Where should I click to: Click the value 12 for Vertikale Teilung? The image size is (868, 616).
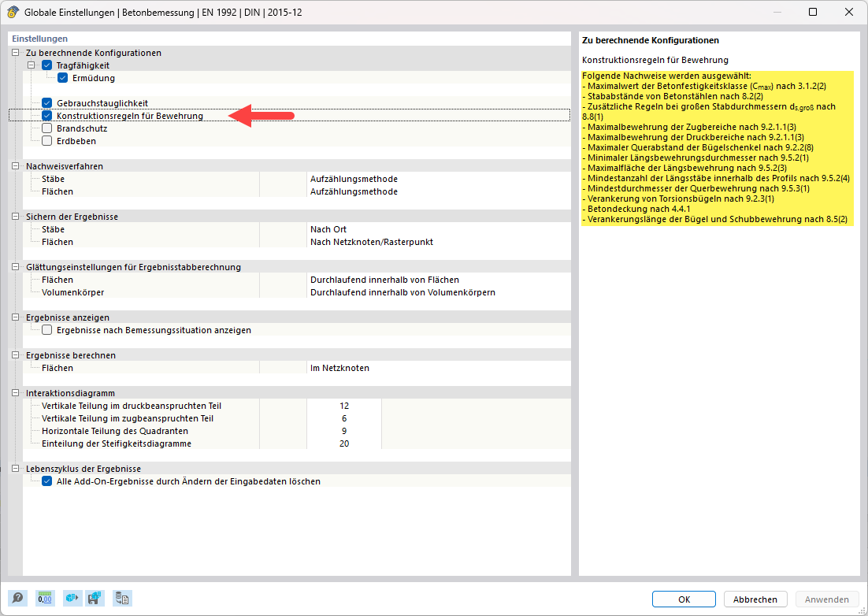coord(344,406)
